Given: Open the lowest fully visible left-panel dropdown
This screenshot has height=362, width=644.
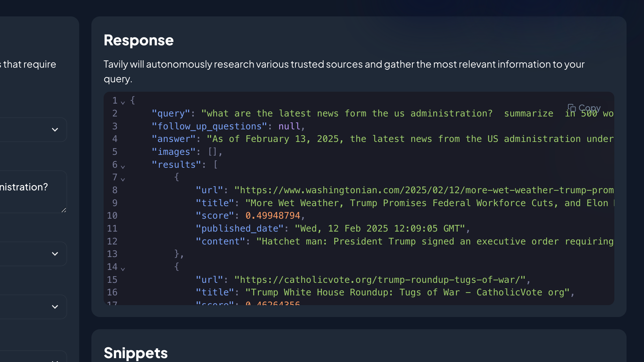Looking at the screenshot, I should point(33,307).
